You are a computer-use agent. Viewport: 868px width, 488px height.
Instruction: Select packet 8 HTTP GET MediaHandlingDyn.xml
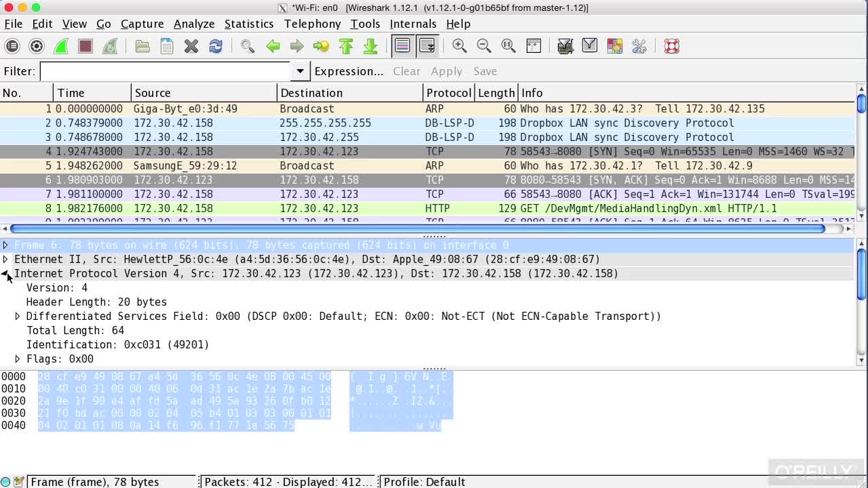427,208
